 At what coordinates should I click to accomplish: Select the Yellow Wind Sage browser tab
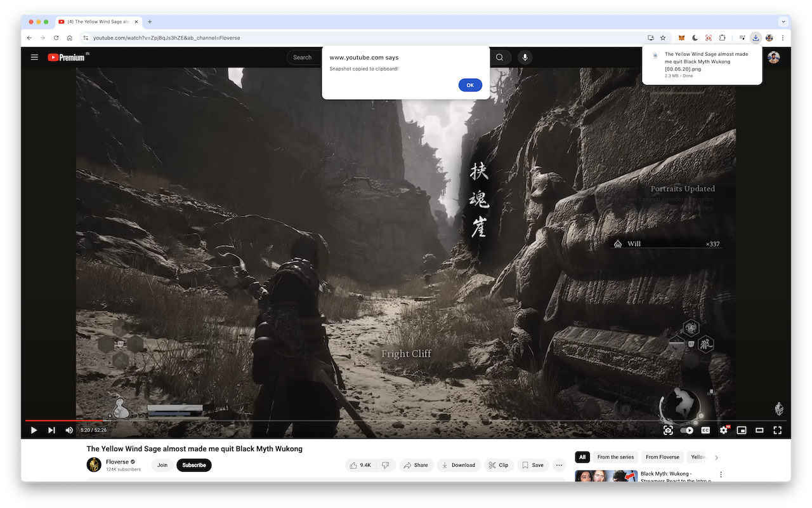coord(98,22)
